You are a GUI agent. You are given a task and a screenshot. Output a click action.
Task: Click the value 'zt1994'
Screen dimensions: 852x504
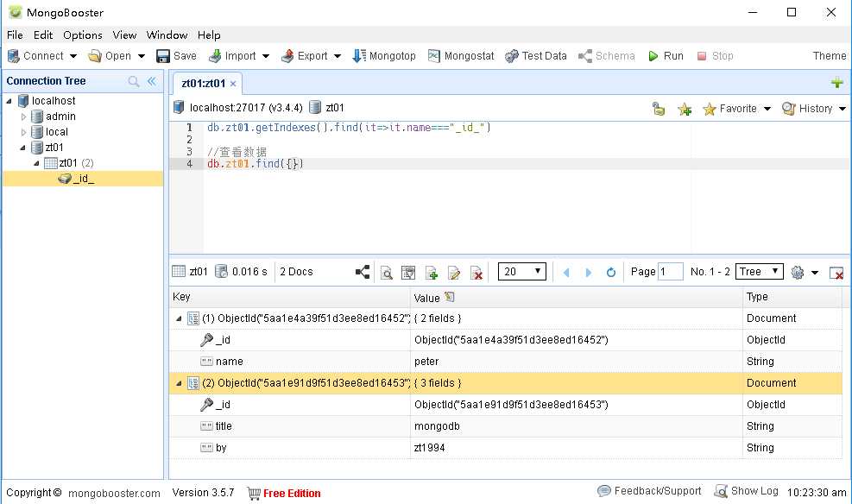(429, 448)
